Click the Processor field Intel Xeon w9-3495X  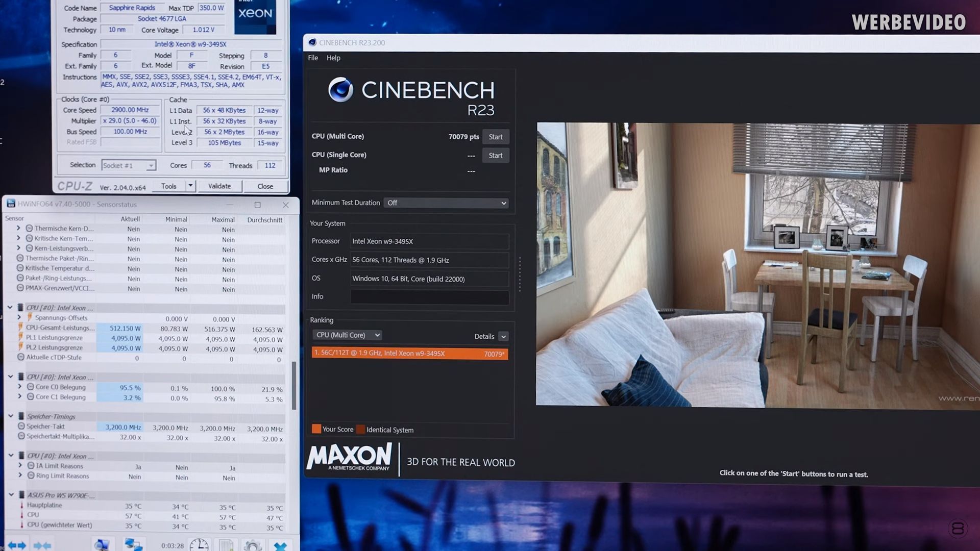coord(430,241)
